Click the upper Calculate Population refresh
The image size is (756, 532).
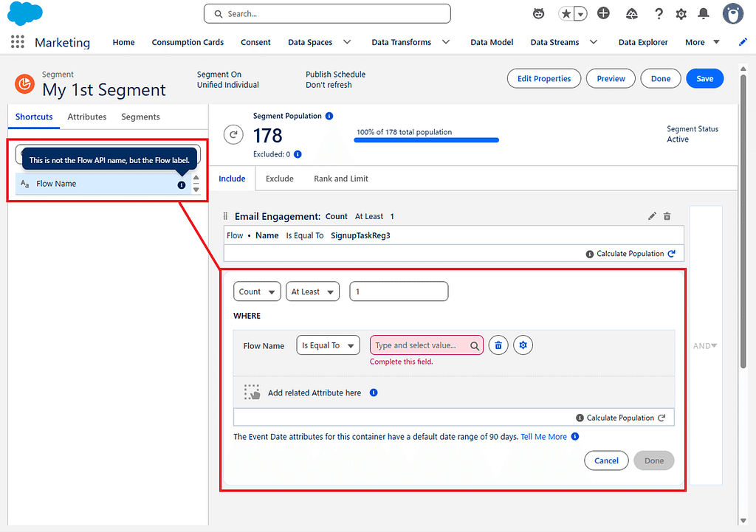[672, 254]
